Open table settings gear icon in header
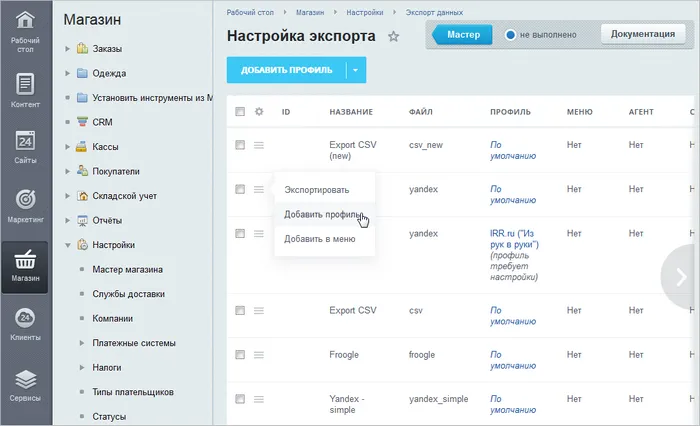This screenshot has width=700, height=426. [259, 112]
